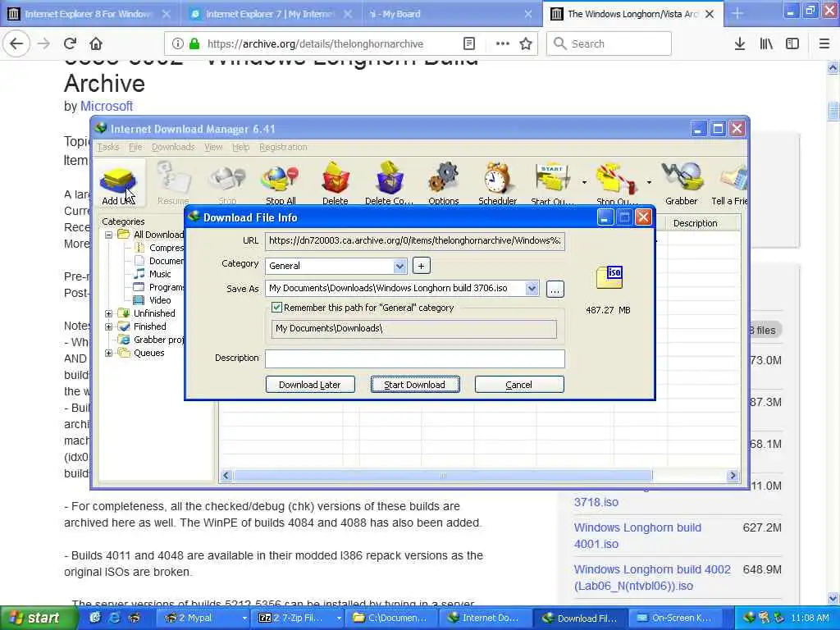
Task: Open the Start Queue dropdown arrow
Action: point(584,183)
